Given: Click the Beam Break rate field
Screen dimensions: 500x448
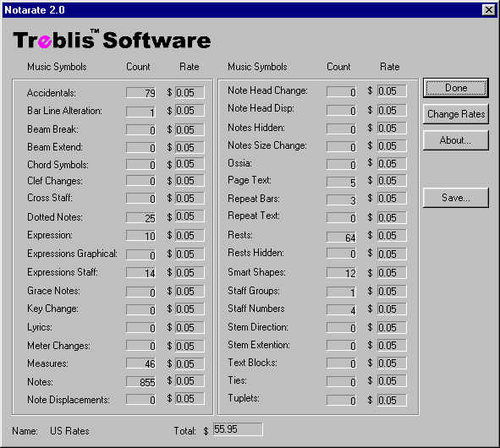Looking at the screenshot, I should pos(190,129).
